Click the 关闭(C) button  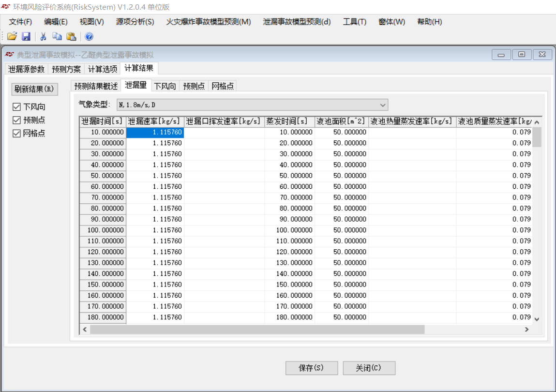[x=369, y=368]
